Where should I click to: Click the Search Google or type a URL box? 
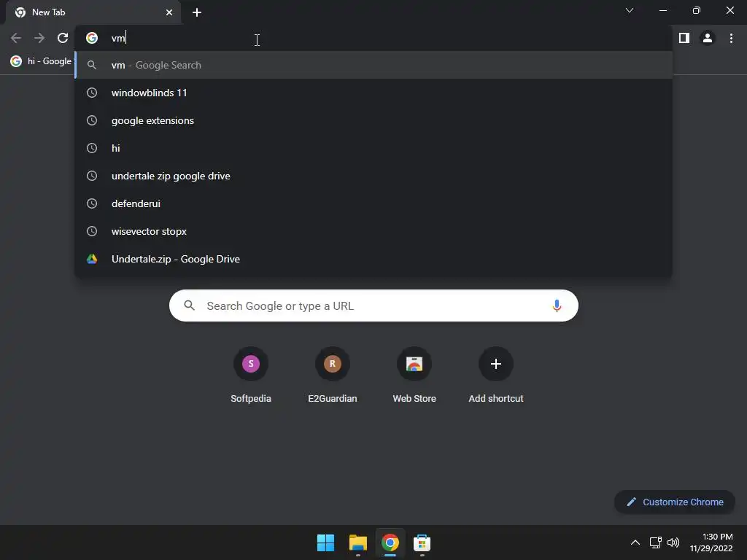pos(373,306)
